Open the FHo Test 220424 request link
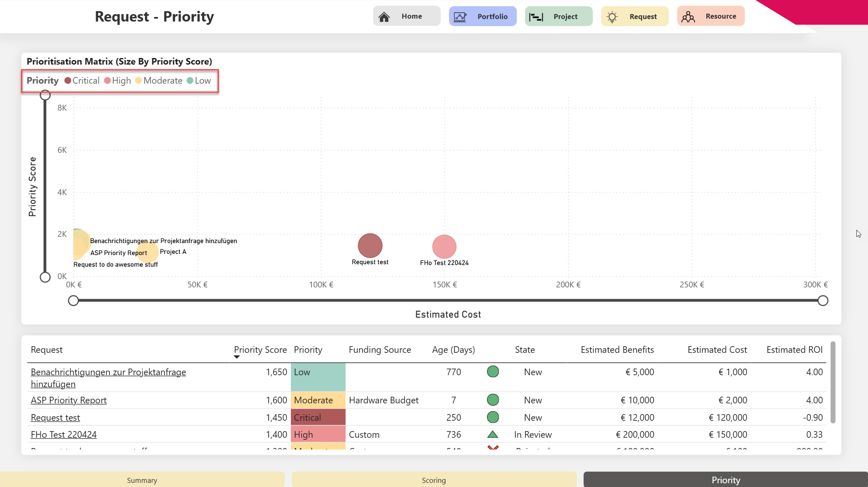 64,434
